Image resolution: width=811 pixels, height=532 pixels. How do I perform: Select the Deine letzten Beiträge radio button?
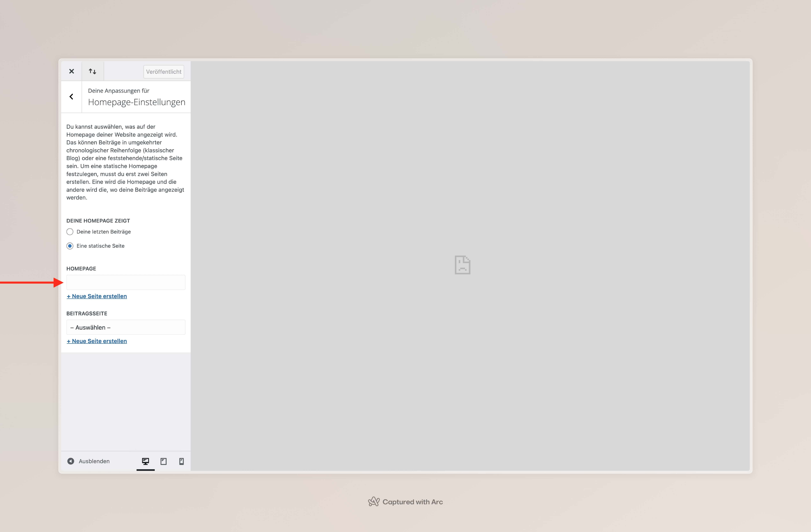click(70, 232)
